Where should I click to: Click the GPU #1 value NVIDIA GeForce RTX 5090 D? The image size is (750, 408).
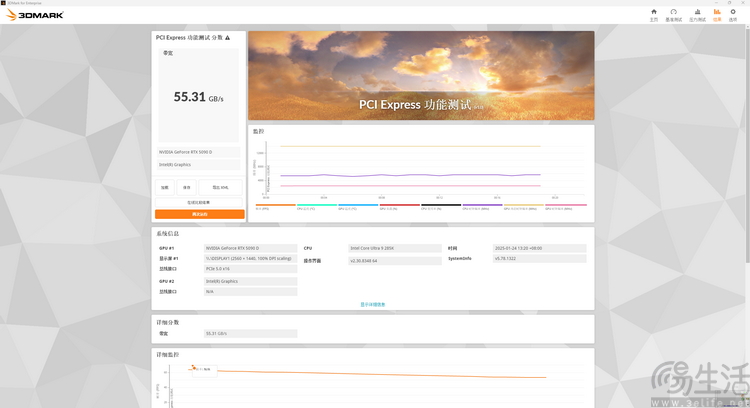251,248
